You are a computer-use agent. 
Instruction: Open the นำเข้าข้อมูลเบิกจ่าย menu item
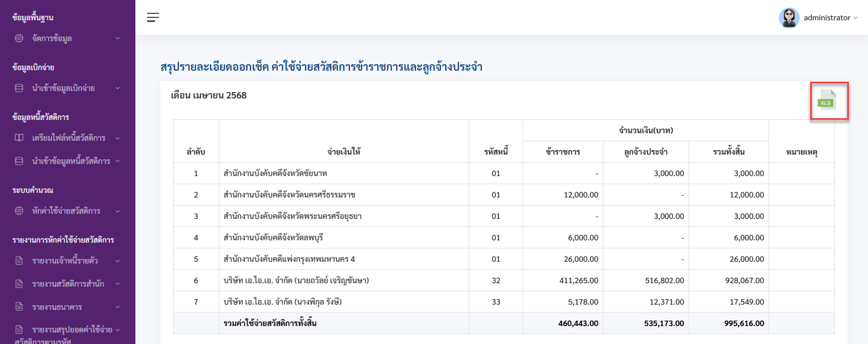click(x=68, y=88)
